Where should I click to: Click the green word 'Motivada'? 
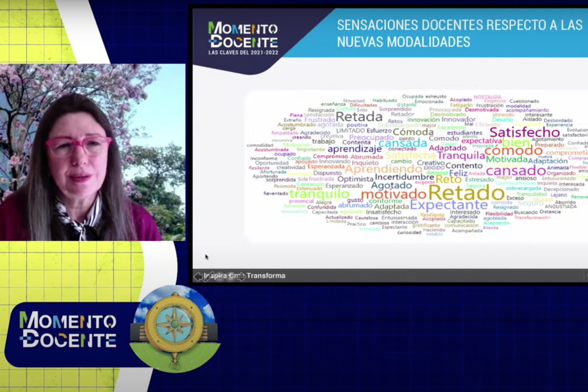point(506,159)
